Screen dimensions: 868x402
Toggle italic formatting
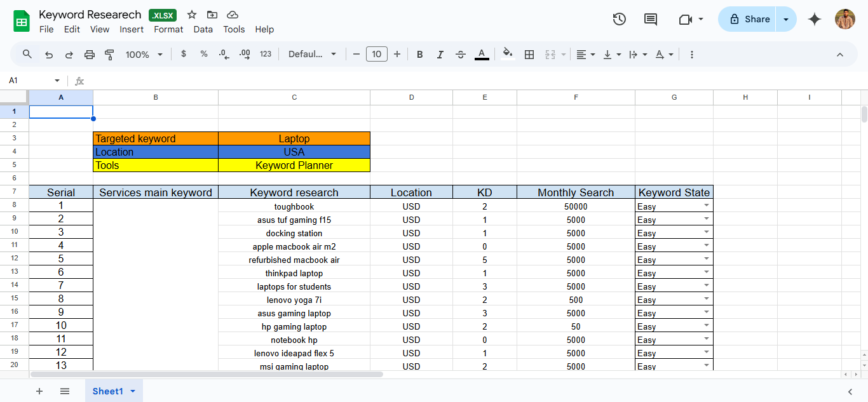pos(440,55)
